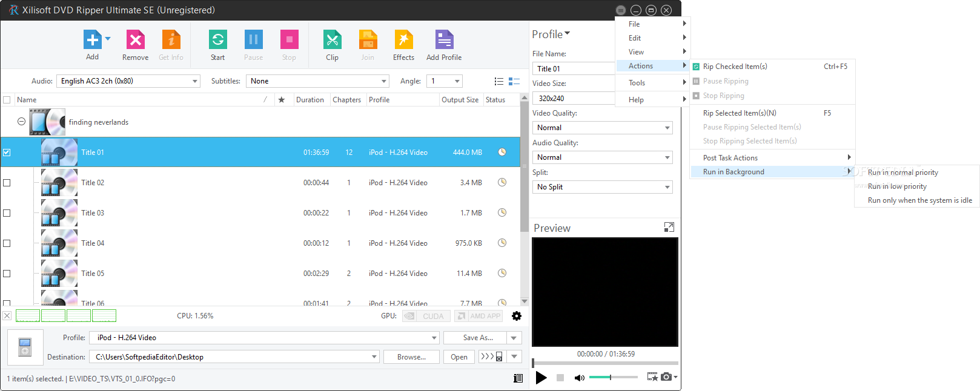Image resolution: width=980 pixels, height=391 pixels.
Task: Click the Save As... button
Action: [475, 338]
